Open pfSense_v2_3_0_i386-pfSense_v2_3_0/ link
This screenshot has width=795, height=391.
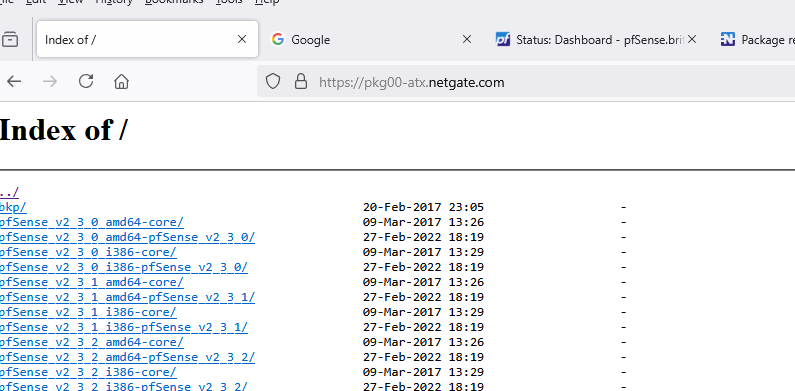click(x=124, y=267)
